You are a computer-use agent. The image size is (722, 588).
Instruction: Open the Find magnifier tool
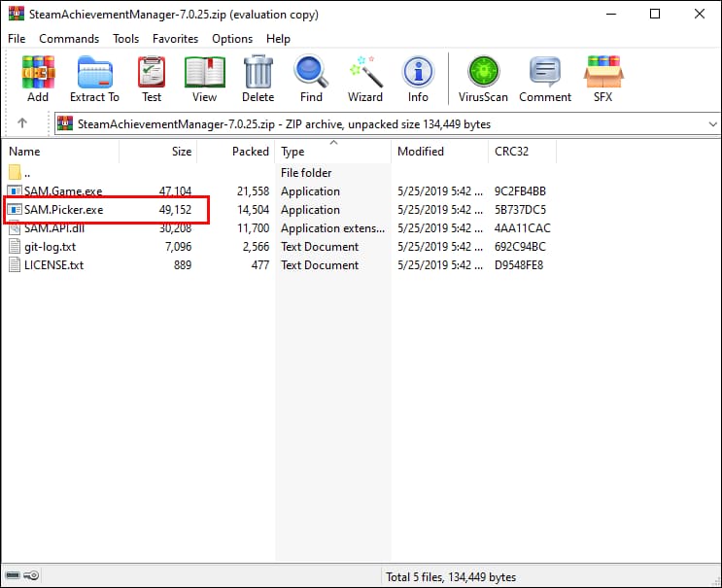tap(311, 72)
